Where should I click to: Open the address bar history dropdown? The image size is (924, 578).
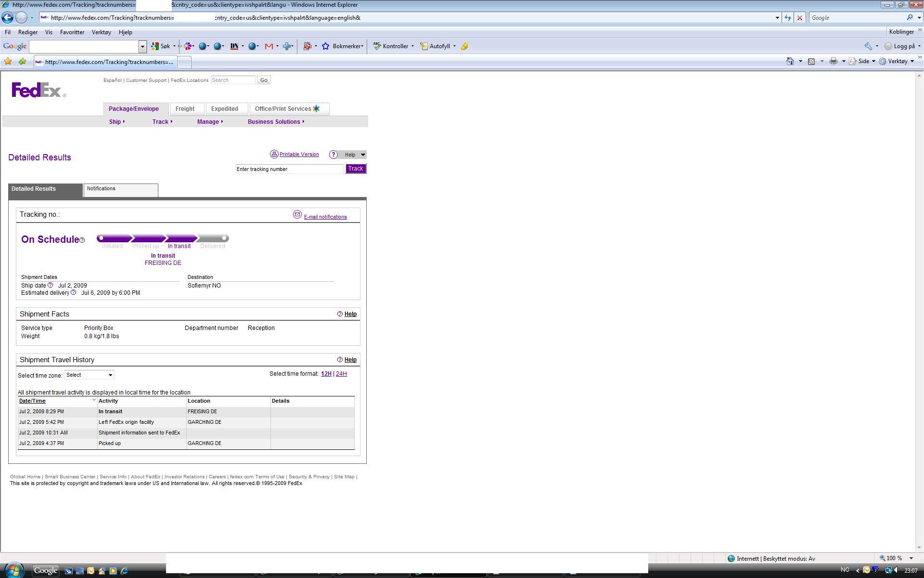777,18
